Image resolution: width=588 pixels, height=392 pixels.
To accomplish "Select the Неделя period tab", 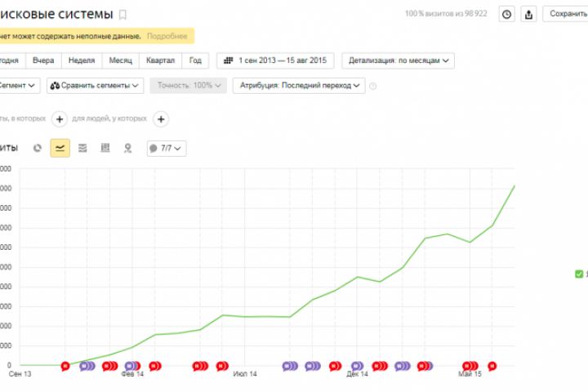I will click(x=82, y=60).
